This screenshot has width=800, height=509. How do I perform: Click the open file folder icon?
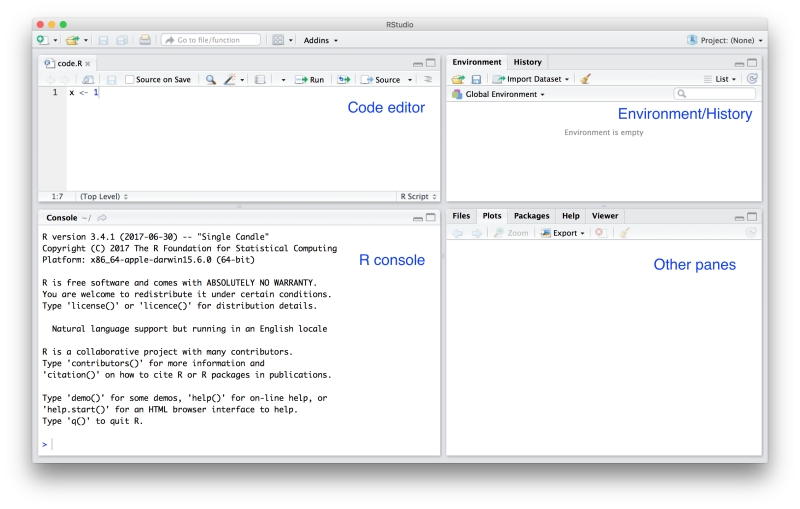click(x=72, y=40)
